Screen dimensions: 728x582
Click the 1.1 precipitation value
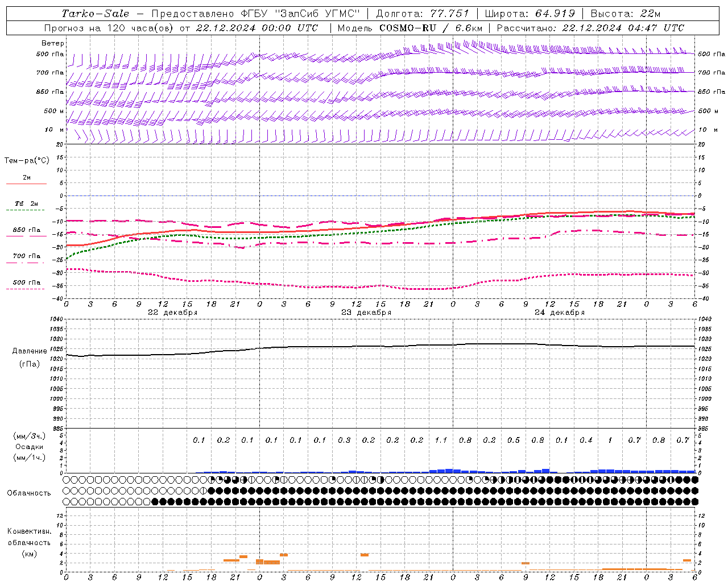coord(441,440)
